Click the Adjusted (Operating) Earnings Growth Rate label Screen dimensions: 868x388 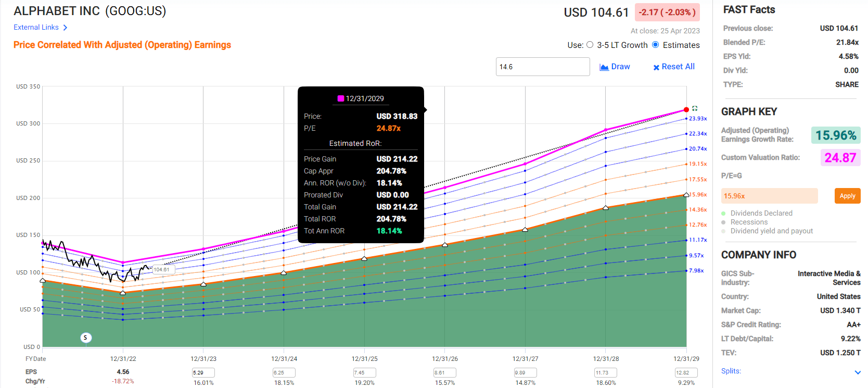tap(757, 135)
